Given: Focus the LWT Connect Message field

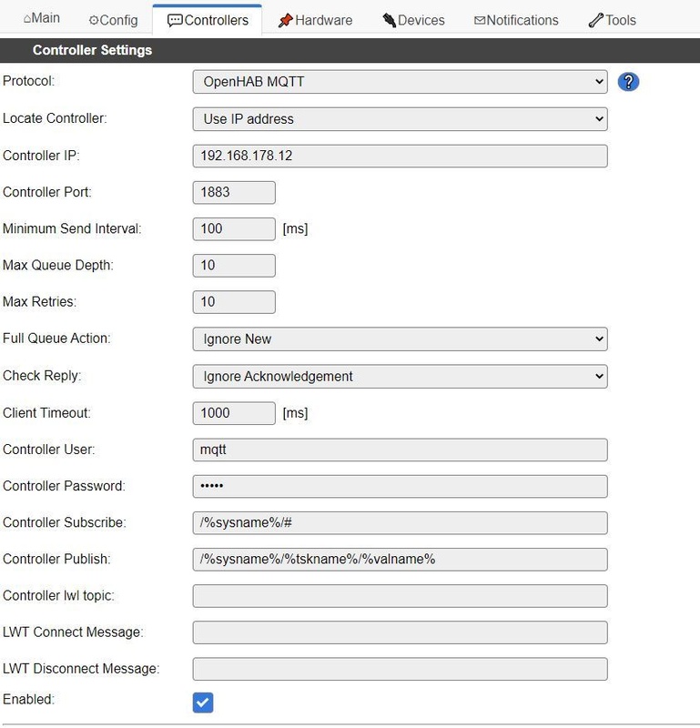Looking at the screenshot, I should (x=400, y=632).
